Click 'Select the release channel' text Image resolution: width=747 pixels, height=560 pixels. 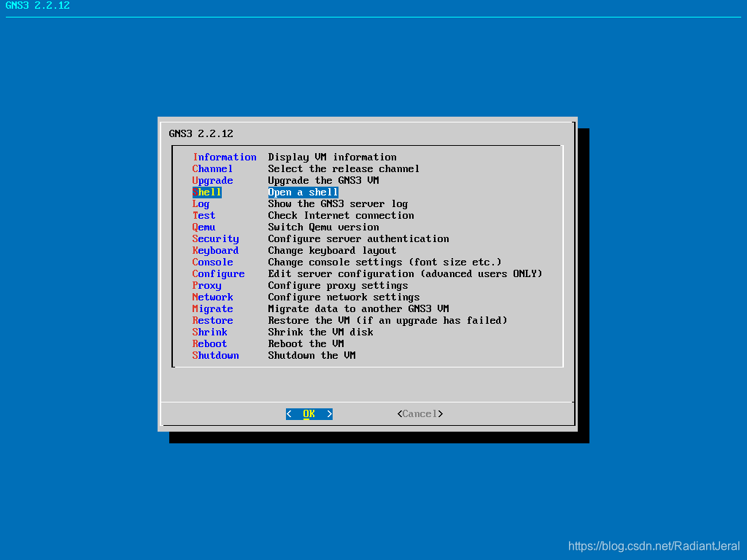[x=344, y=169]
